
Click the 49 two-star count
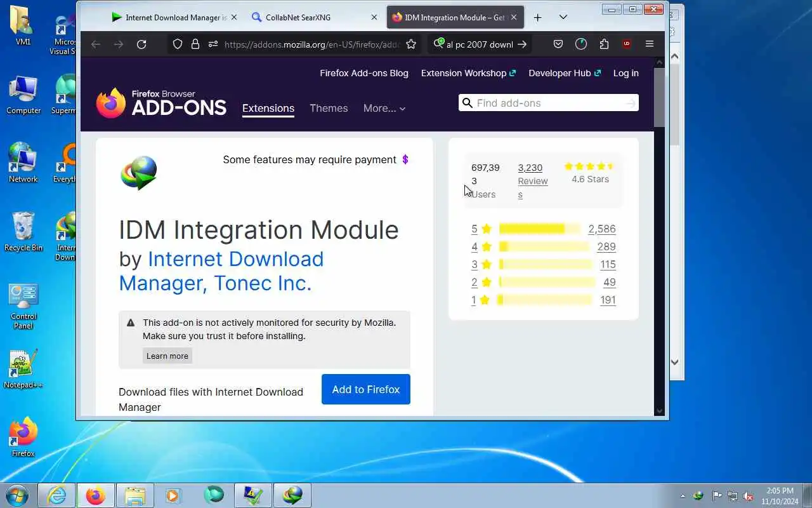tap(610, 282)
